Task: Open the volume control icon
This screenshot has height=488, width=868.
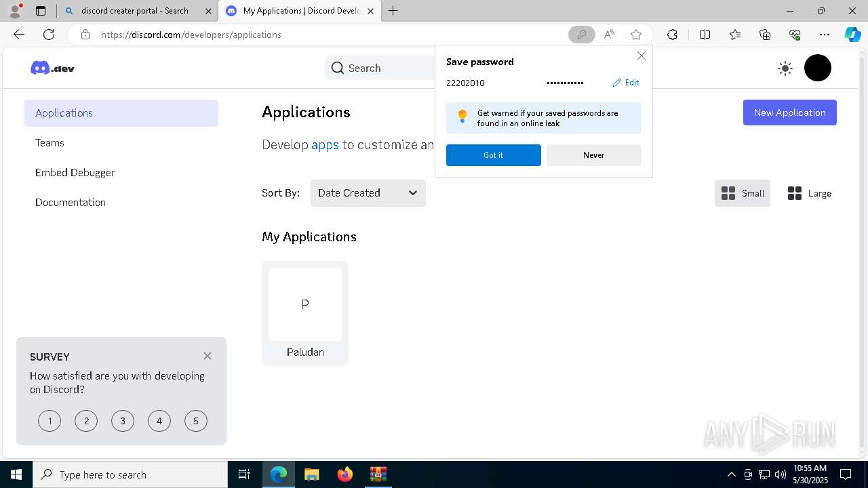Action: click(x=780, y=474)
